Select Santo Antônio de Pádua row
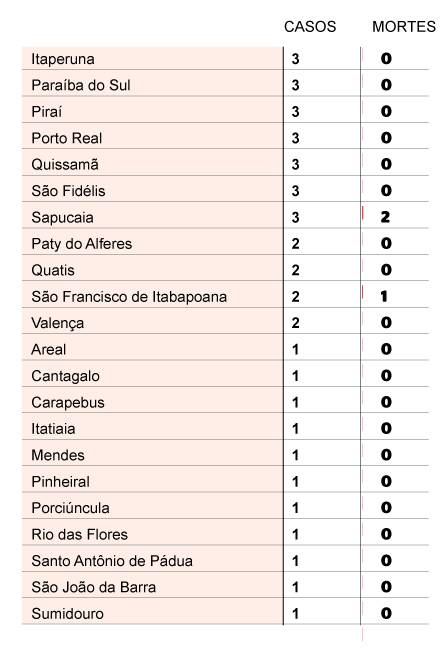Viewport: 448px width, 670px height. click(x=225, y=561)
